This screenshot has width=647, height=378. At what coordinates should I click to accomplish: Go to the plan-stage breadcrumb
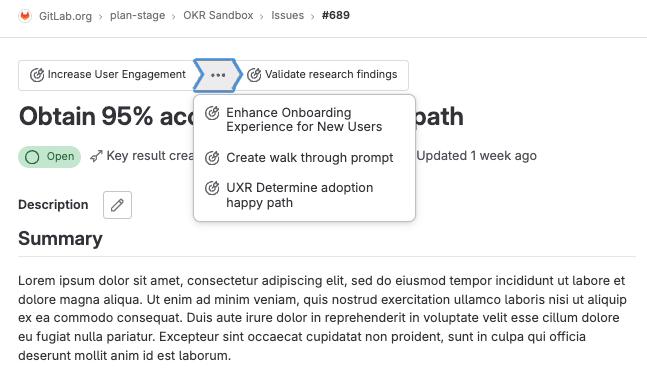tap(137, 16)
